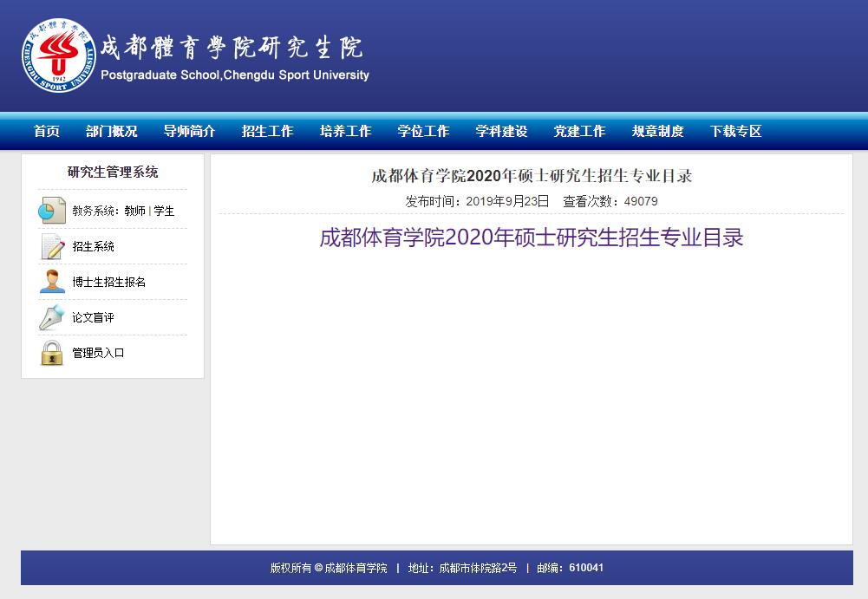Click the footer address 成都市体院路2号
868x599 pixels.
[x=478, y=568]
